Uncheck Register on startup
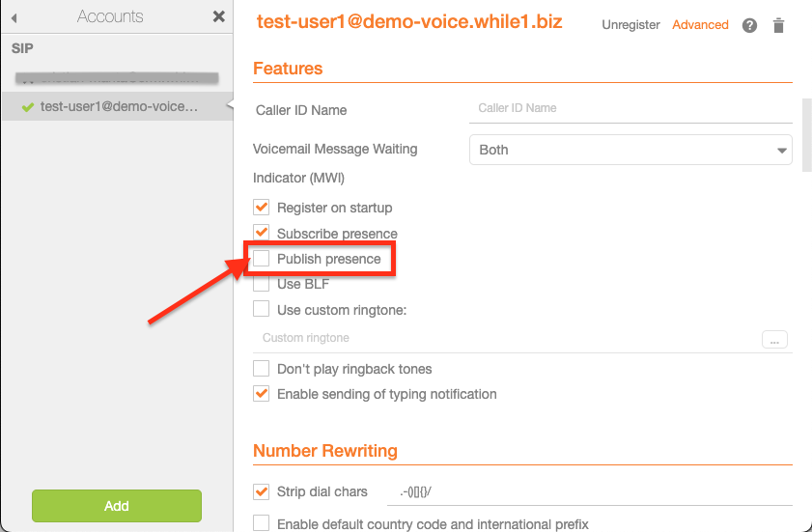Screen dimensions: 812x532 (261, 207)
